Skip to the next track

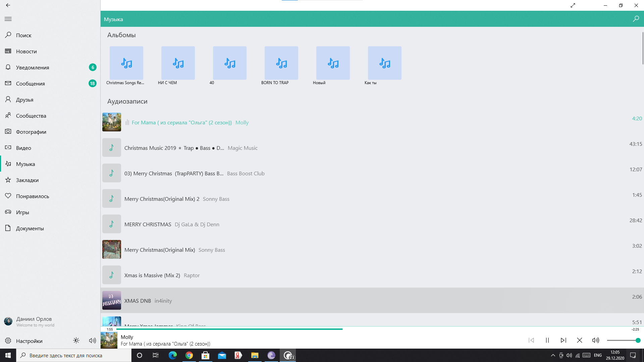pos(563,340)
